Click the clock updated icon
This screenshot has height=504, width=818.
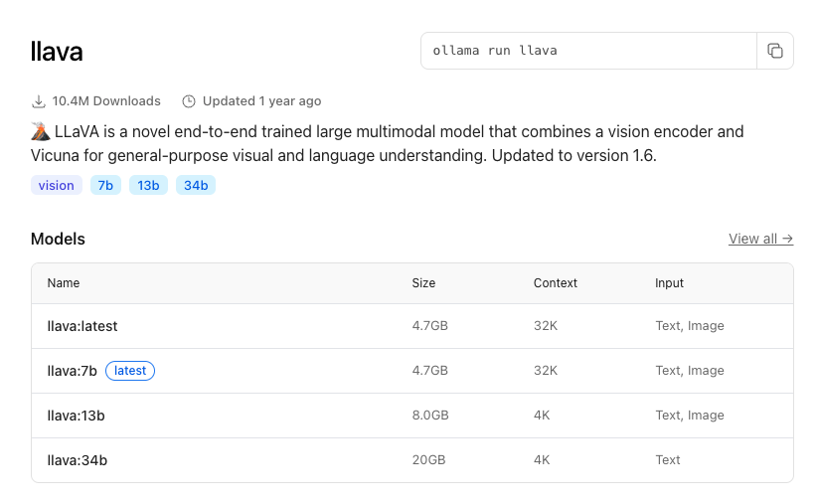pyautogui.click(x=189, y=101)
